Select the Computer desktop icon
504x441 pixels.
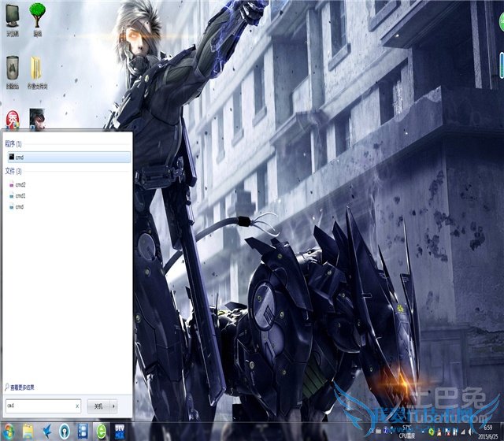pos(13,20)
